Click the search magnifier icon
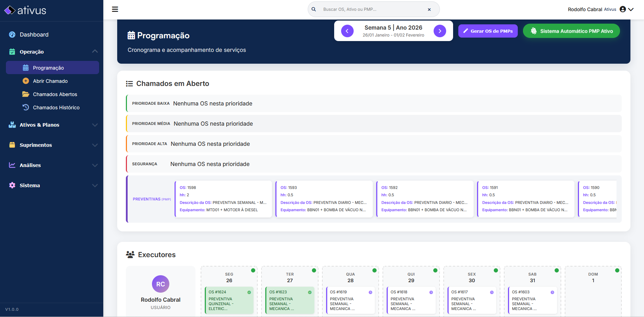Image resolution: width=644 pixels, height=317 pixels. 314,9
